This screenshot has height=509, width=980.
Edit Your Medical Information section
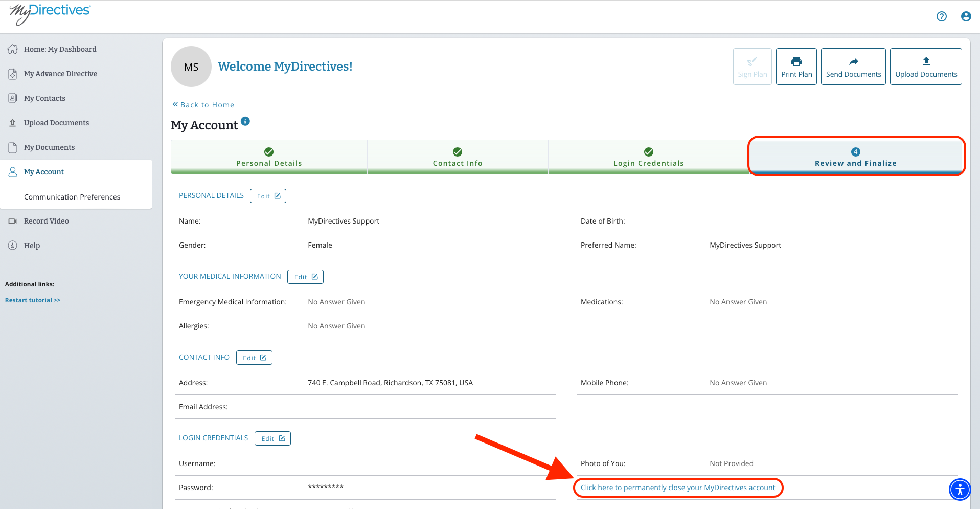click(x=305, y=277)
